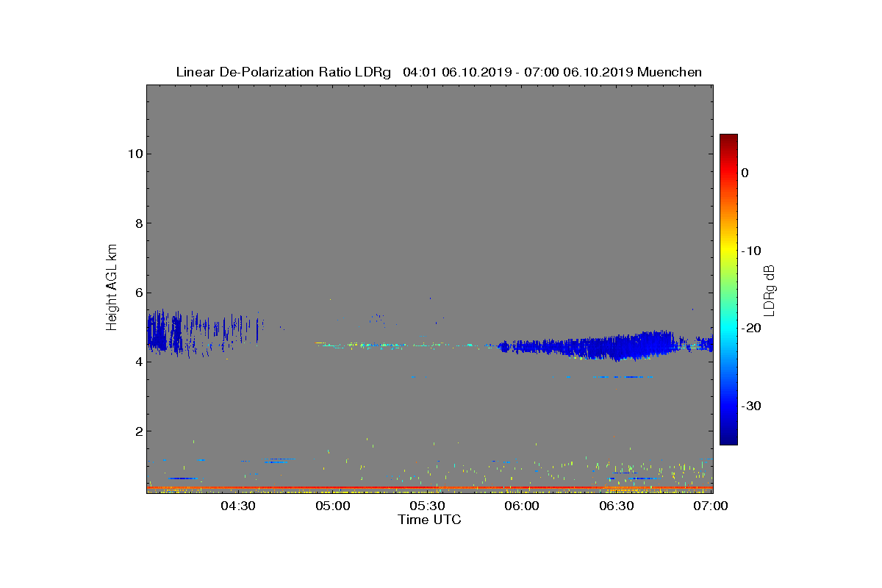
Task: Click the colorbar value -30
Action: [x=750, y=406]
